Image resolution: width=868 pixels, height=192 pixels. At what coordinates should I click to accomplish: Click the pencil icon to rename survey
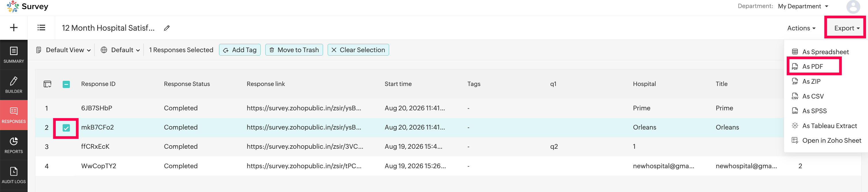tap(167, 28)
